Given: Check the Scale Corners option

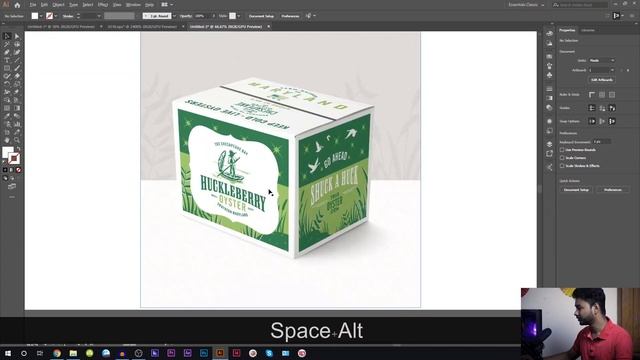Looking at the screenshot, I should (562, 158).
